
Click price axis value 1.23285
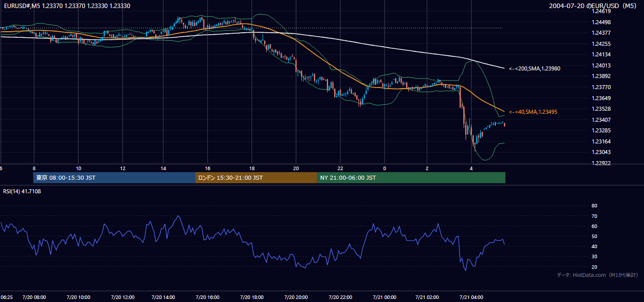pyautogui.click(x=601, y=130)
